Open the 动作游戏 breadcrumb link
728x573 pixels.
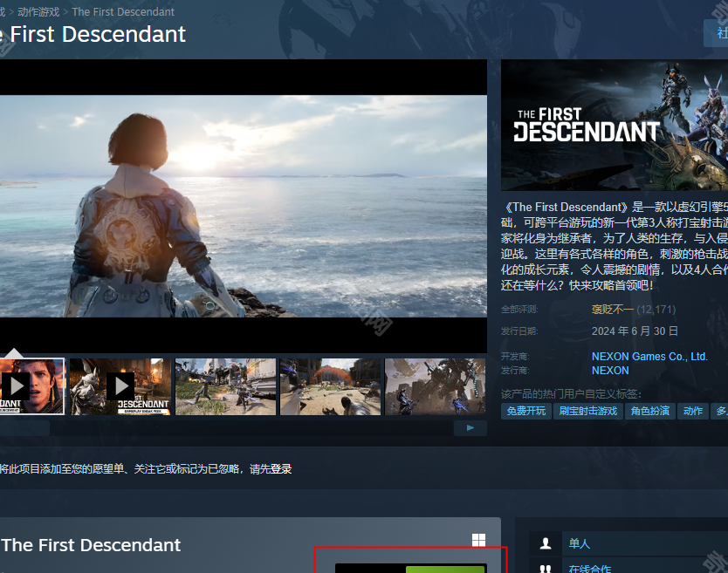coord(38,12)
